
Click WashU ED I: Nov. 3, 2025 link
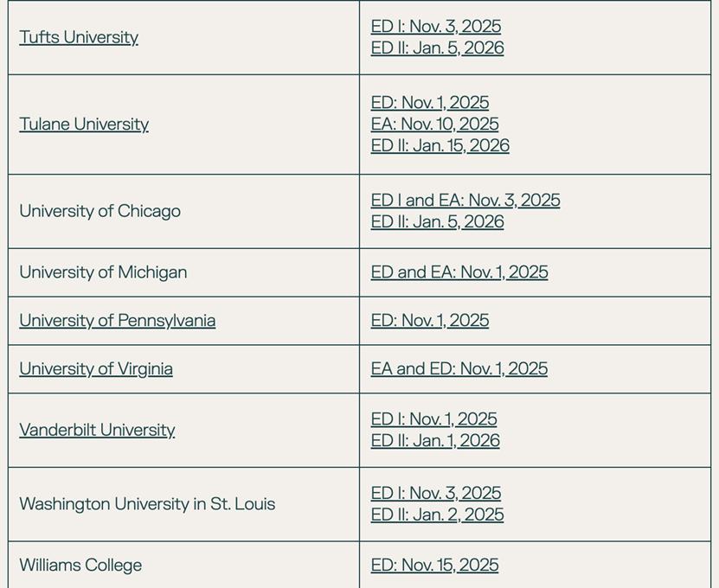(435, 494)
